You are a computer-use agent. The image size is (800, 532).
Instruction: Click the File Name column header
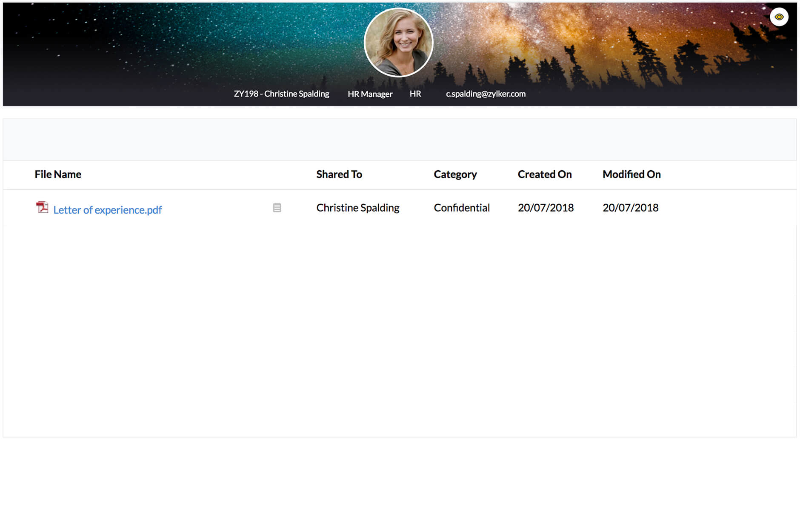(58, 174)
